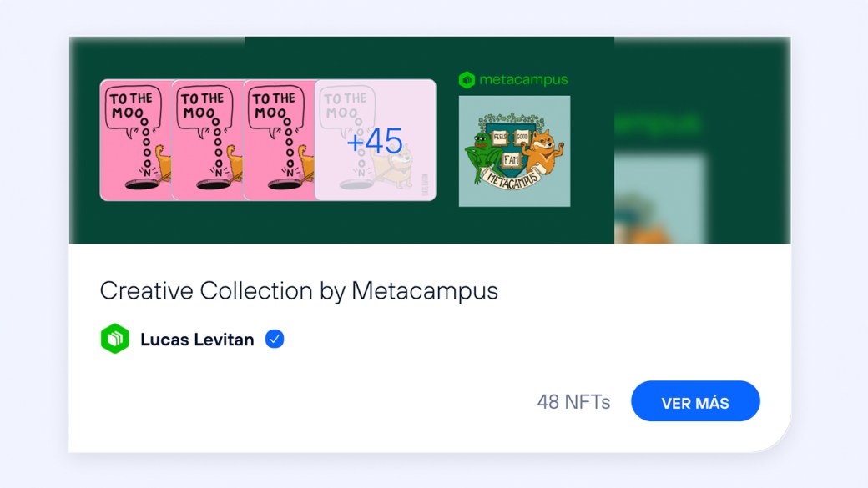
Task: Click Lucas Levitan's green avatar icon
Action: 114,339
